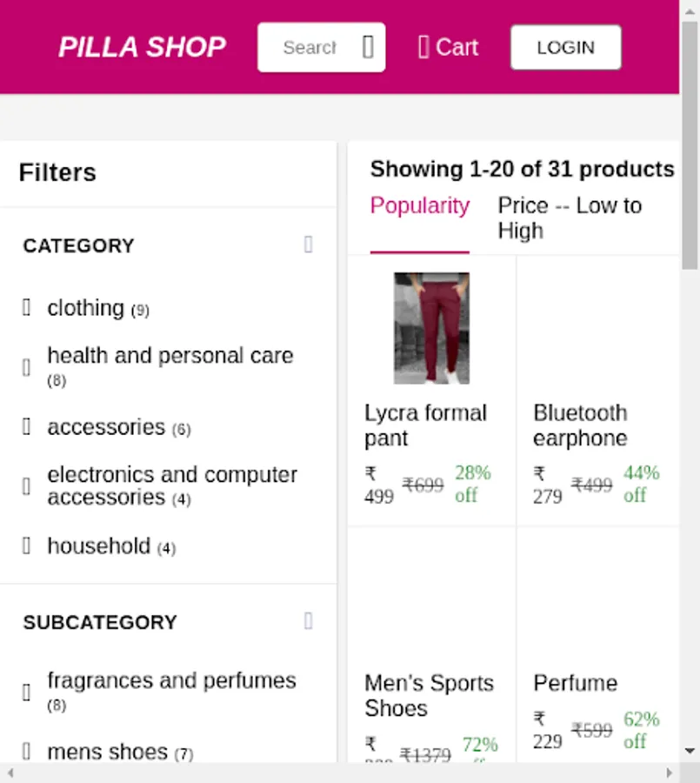Focus the Search input field

pyautogui.click(x=310, y=47)
